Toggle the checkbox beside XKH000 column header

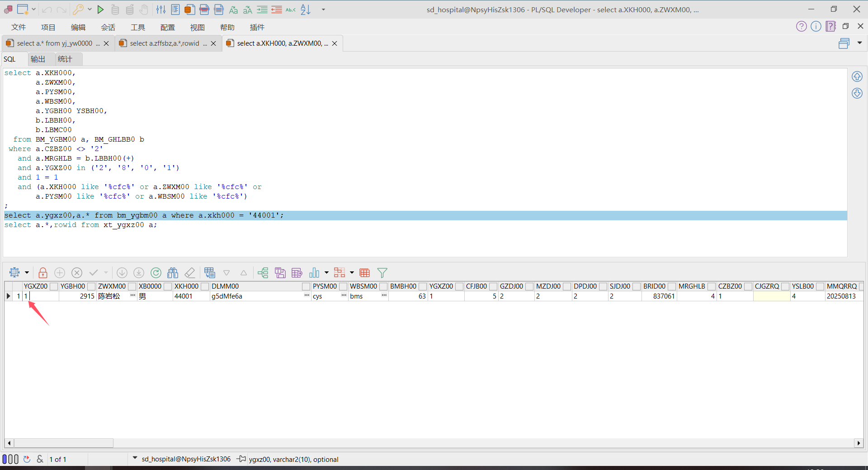coord(204,286)
